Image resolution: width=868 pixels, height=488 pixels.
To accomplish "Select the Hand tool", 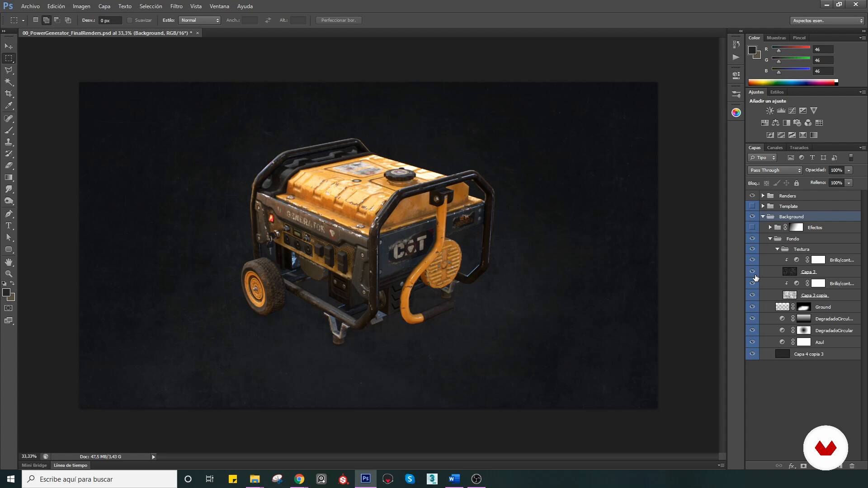I will click(x=9, y=262).
